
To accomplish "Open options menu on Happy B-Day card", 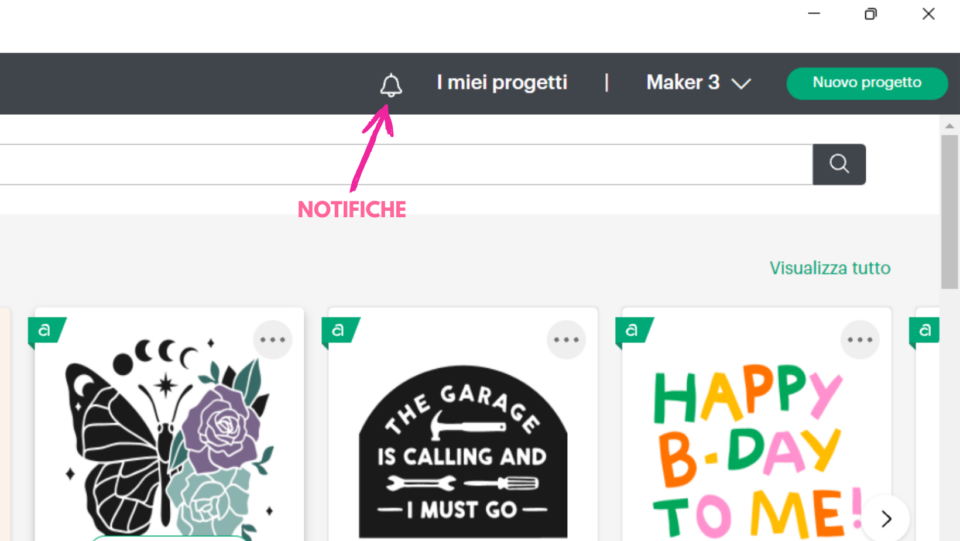I will pos(860,339).
